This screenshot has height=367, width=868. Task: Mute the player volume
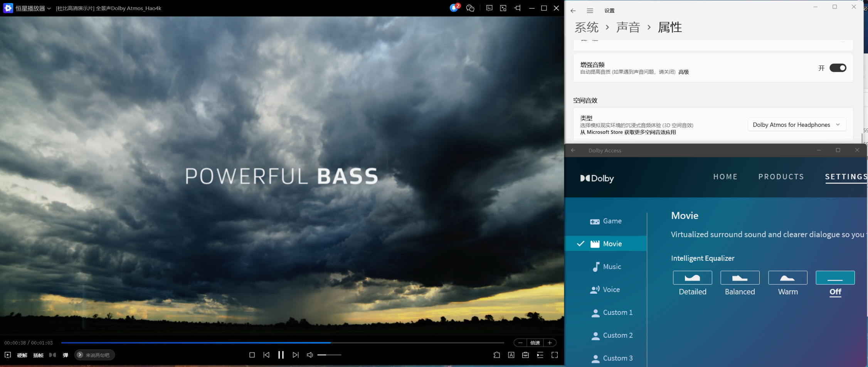[x=310, y=355]
